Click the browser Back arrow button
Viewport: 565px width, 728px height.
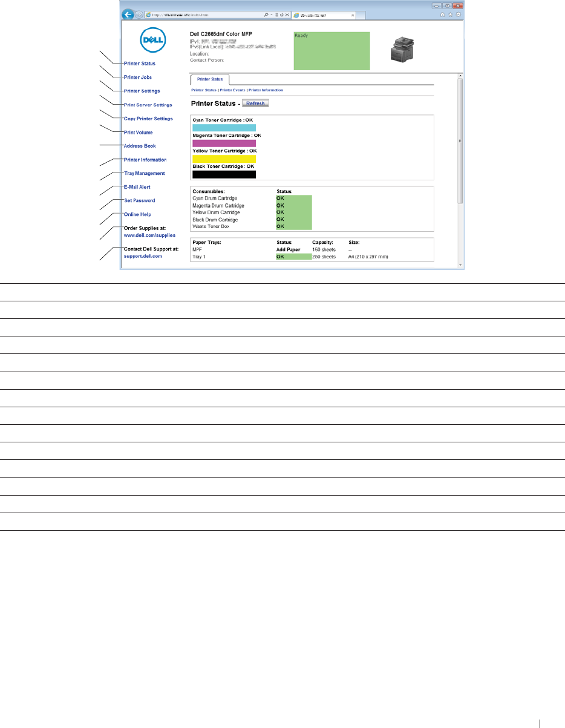[128, 15]
